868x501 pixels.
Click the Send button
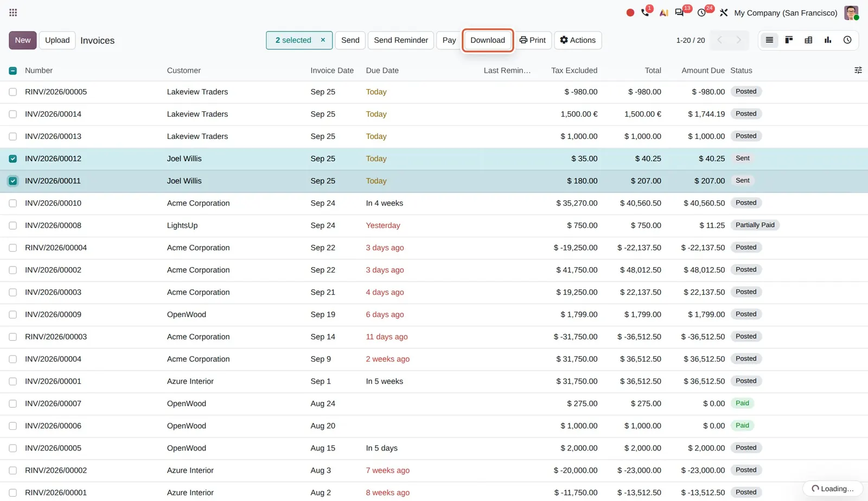[350, 40]
